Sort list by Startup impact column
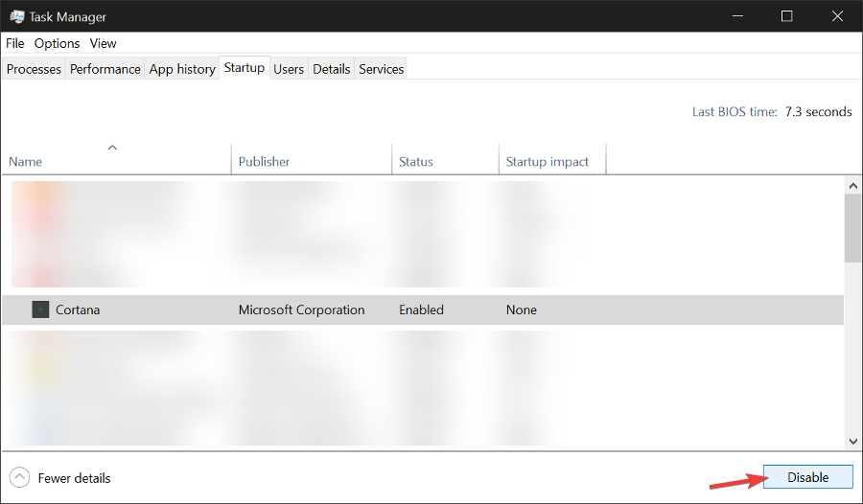Viewport: 863px width, 504px height. tap(552, 158)
